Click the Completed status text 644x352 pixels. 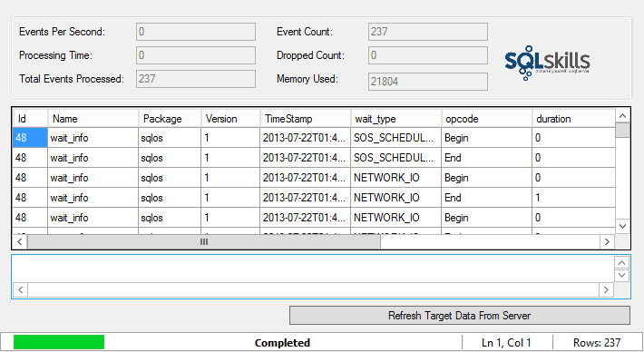[282, 343]
